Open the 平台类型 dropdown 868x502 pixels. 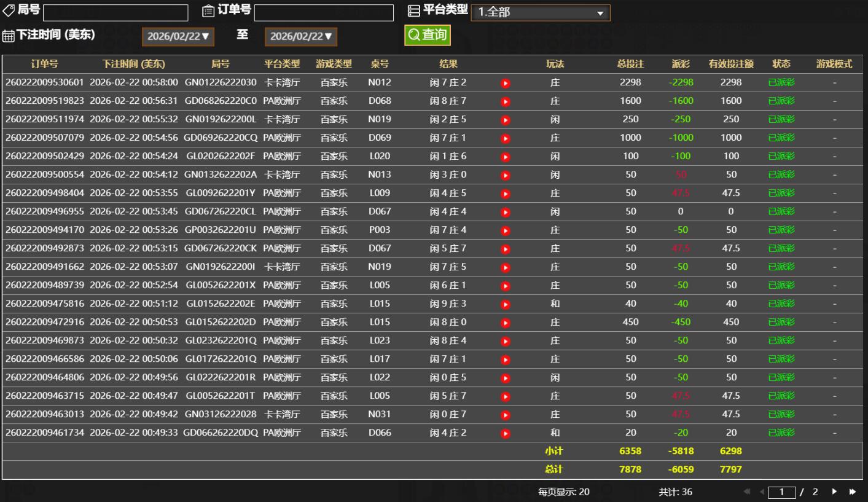[x=540, y=12]
